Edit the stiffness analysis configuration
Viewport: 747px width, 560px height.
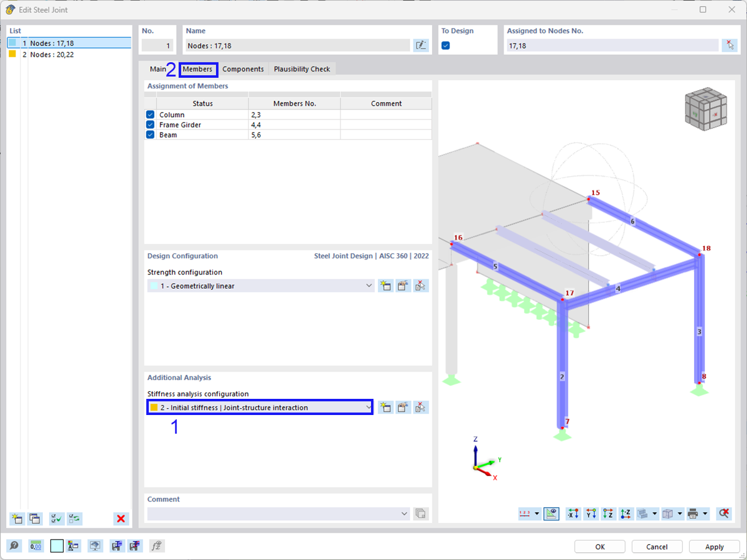[x=403, y=408]
